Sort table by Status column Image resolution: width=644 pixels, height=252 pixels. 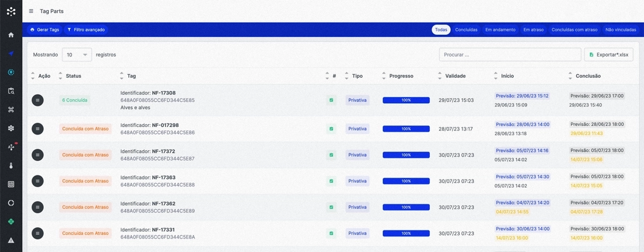tap(73, 76)
